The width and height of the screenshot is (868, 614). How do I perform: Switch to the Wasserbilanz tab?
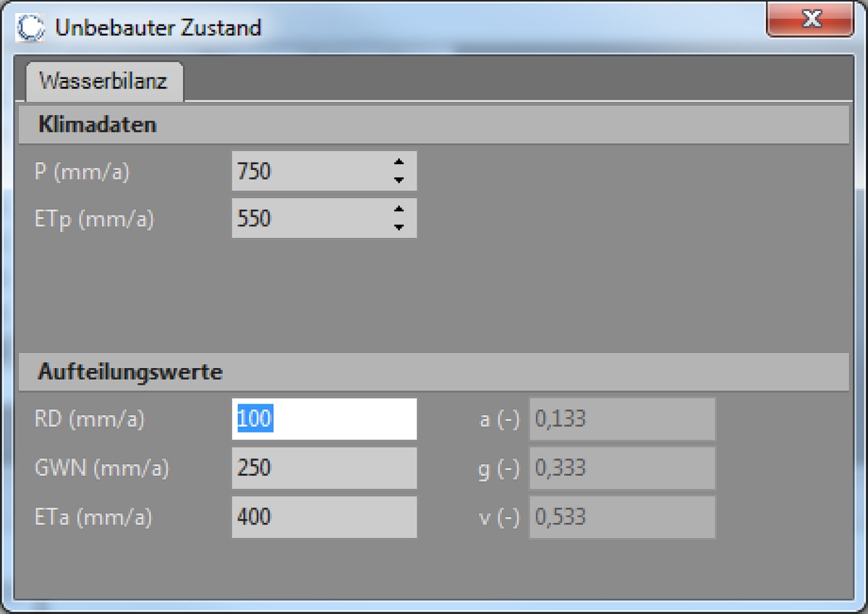click(x=103, y=80)
